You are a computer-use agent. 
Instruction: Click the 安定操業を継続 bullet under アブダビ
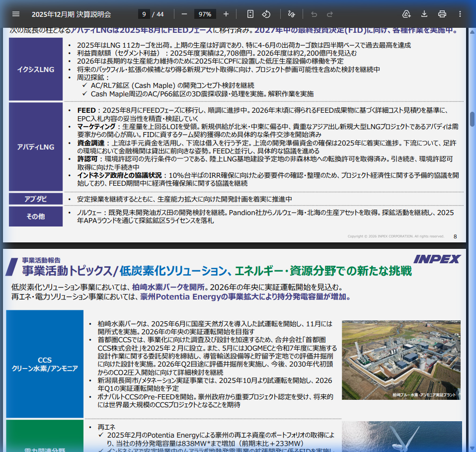pos(184,199)
